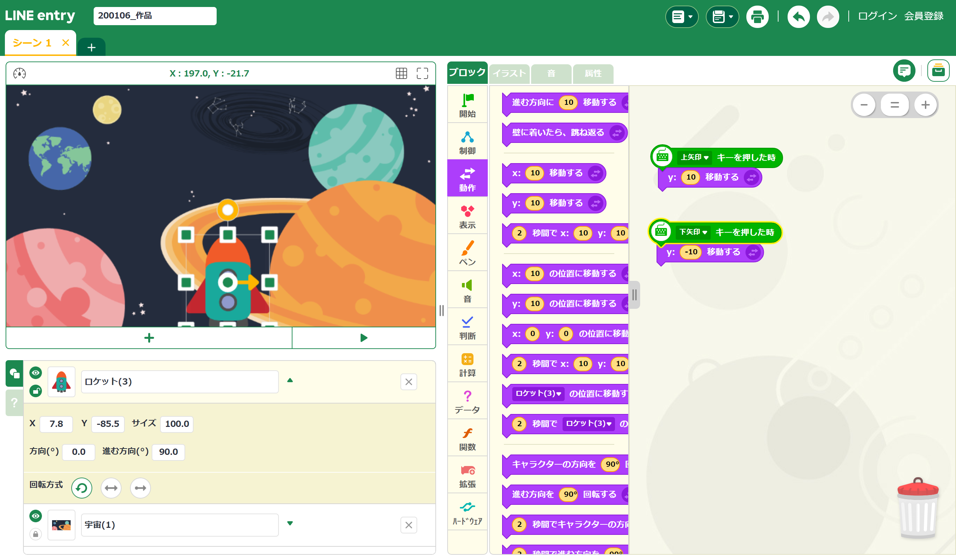This screenshot has height=560, width=956.
Task: Open the 拡張 (Extension) block category
Action: point(467,475)
